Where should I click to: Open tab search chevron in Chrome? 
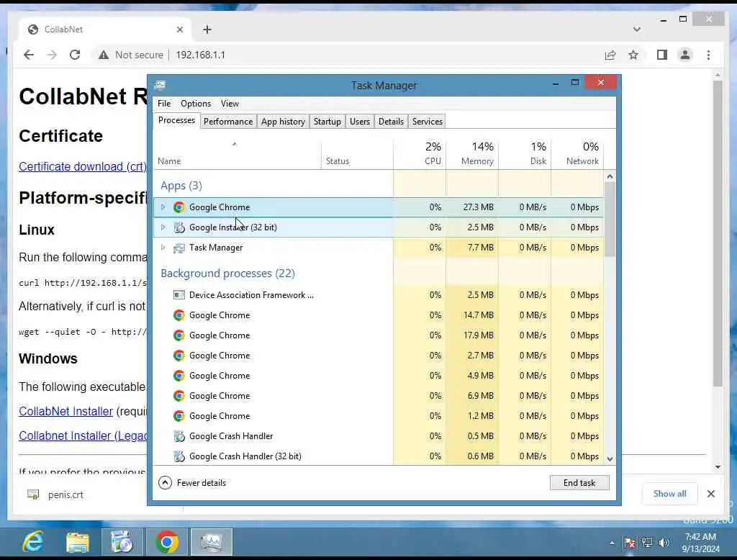(637, 30)
